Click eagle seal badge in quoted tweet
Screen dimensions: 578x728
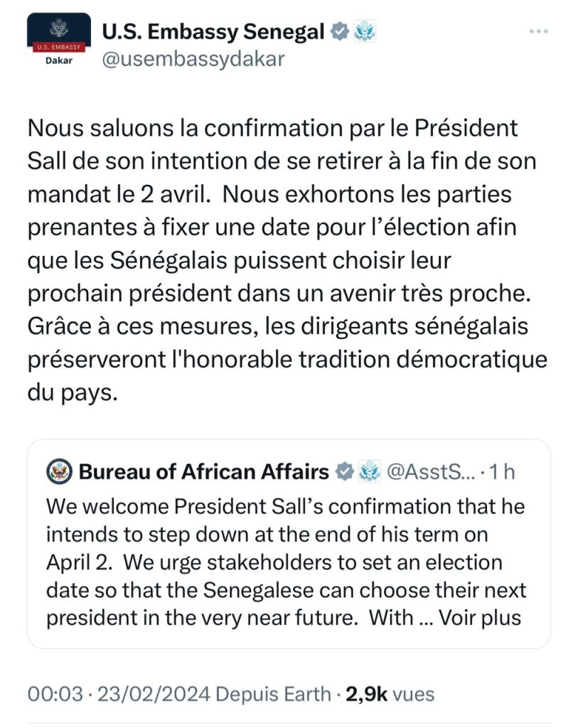(x=370, y=472)
